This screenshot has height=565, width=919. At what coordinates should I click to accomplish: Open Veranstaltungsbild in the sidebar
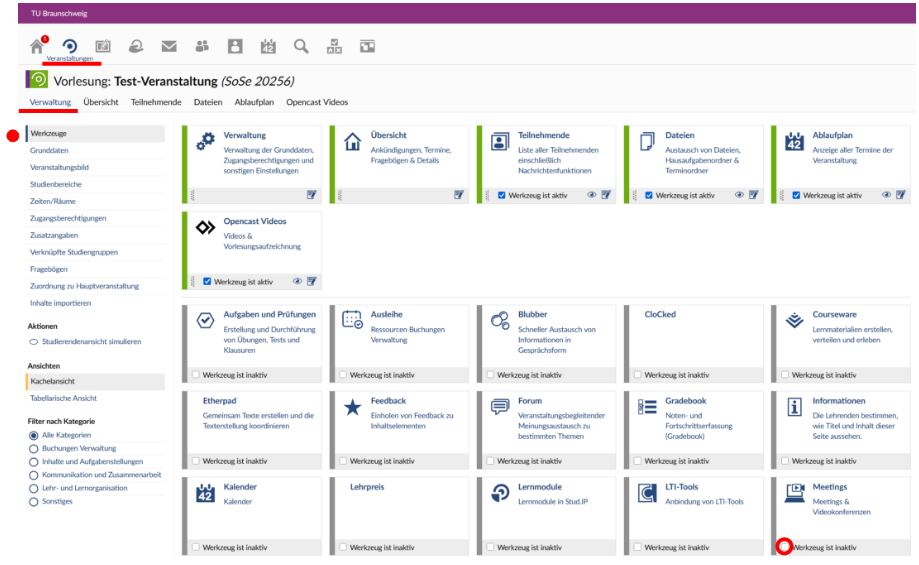coord(59,168)
